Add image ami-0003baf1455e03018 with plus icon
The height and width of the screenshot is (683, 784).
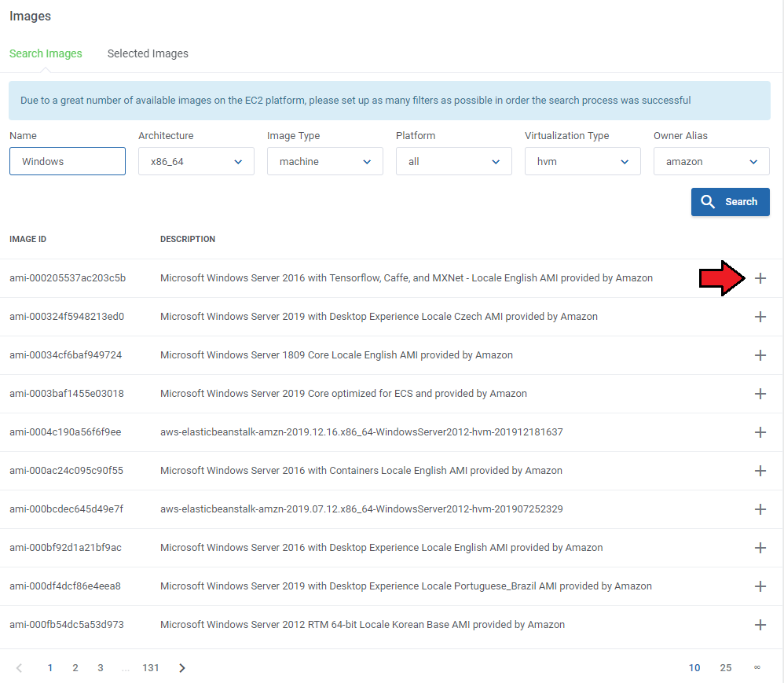coord(760,394)
